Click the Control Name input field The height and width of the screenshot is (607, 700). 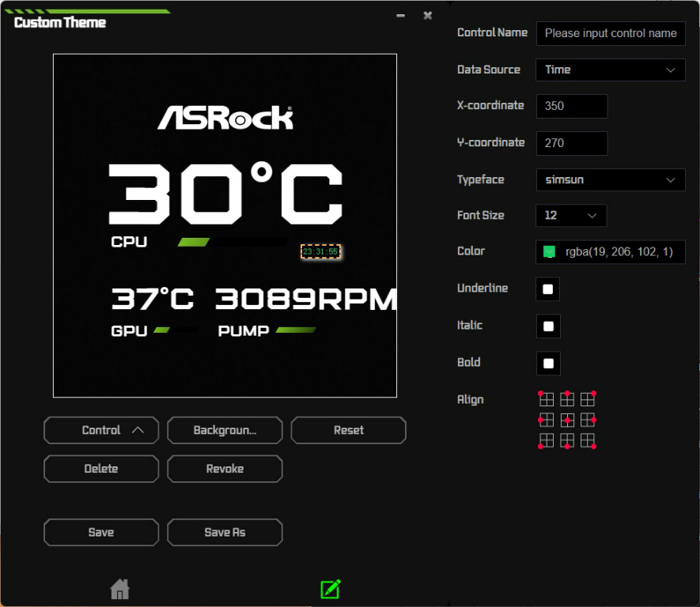(610, 33)
